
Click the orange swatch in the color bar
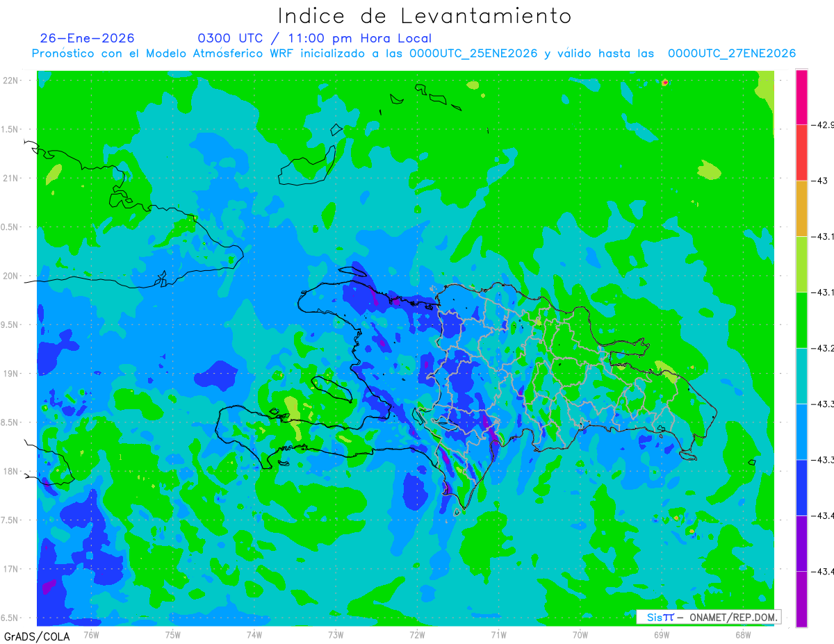click(801, 208)
